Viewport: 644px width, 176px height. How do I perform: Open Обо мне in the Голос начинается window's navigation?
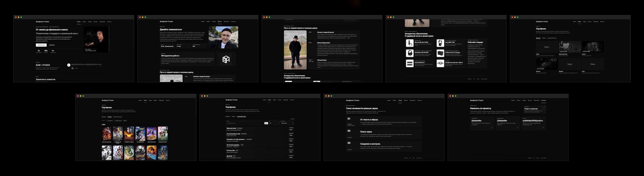point(406,100)
